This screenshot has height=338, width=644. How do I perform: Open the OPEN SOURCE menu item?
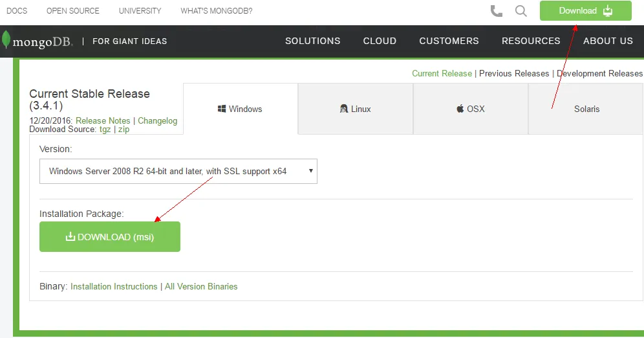[72, 11]
